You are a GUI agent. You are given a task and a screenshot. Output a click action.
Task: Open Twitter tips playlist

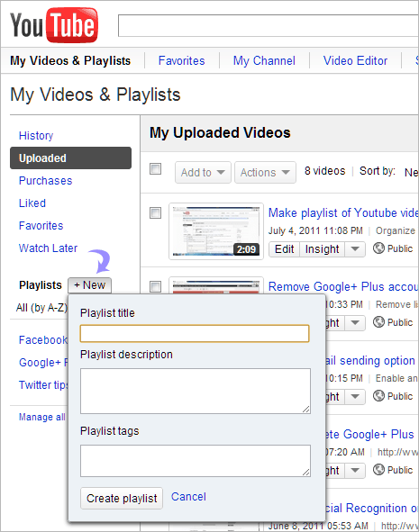pos(43,384)
